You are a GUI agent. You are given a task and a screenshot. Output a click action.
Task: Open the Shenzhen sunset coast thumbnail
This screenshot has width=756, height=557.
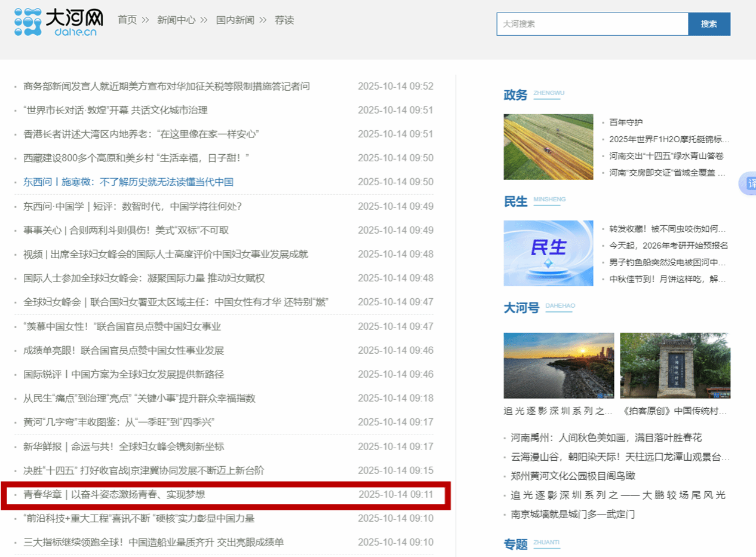(558, 365)
